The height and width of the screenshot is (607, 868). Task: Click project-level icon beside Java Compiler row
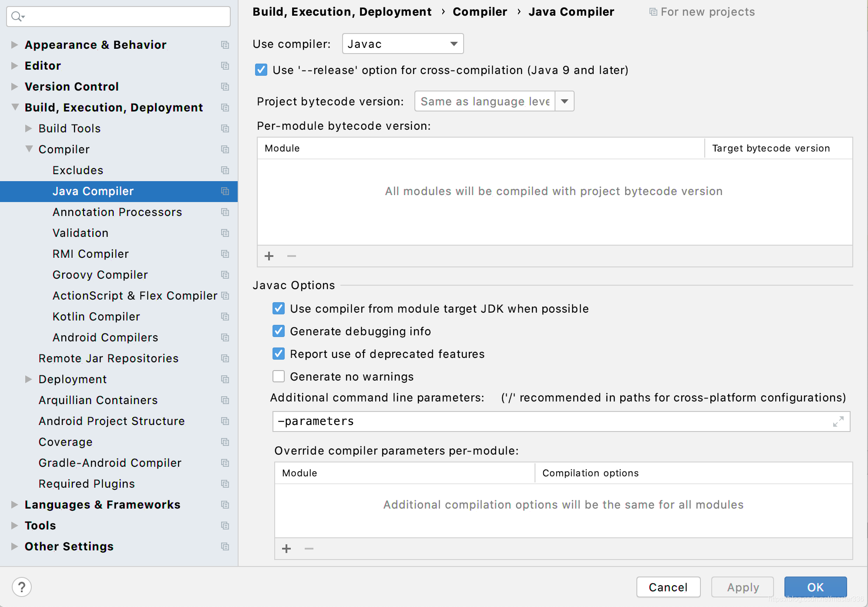[x=225, y=191]
